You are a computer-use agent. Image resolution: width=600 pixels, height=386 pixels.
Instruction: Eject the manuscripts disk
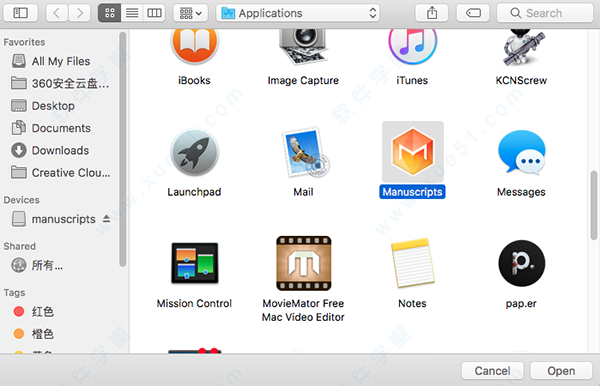[x=106, y=219]
